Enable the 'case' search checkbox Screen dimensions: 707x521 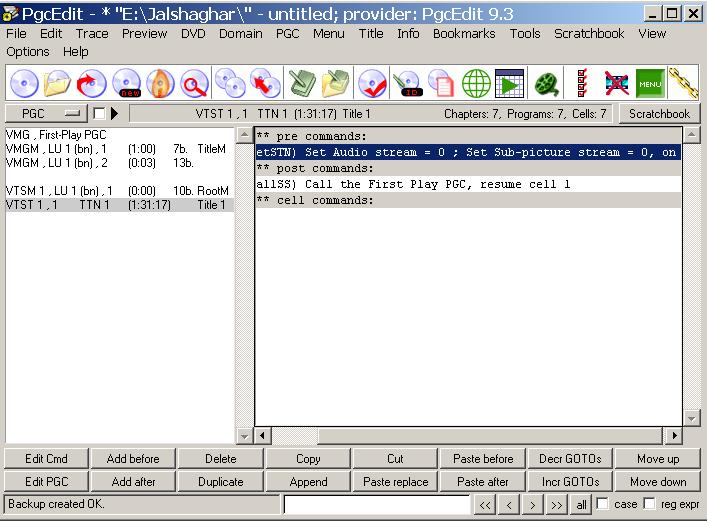point(602,503)
